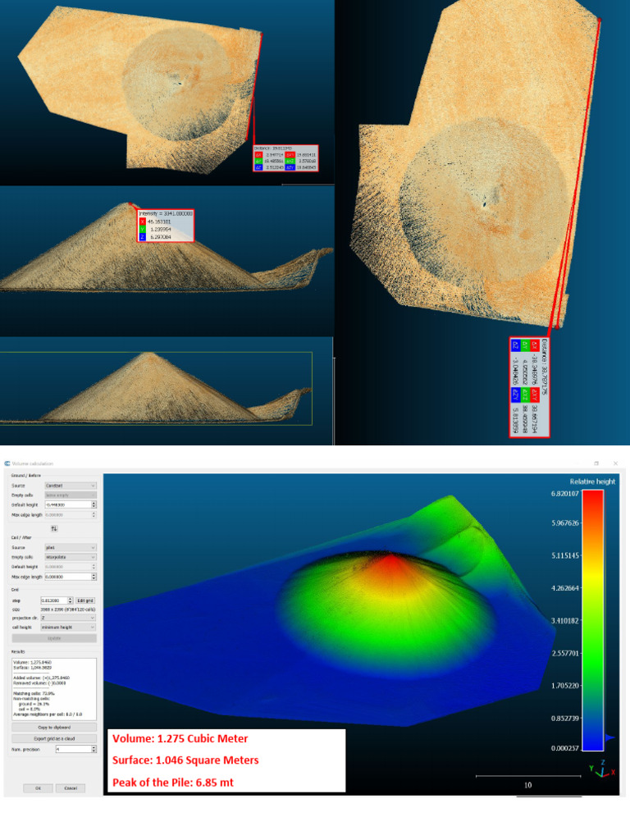Click the Volume result line in Results box
630x840 pixels.
[33, 662]
